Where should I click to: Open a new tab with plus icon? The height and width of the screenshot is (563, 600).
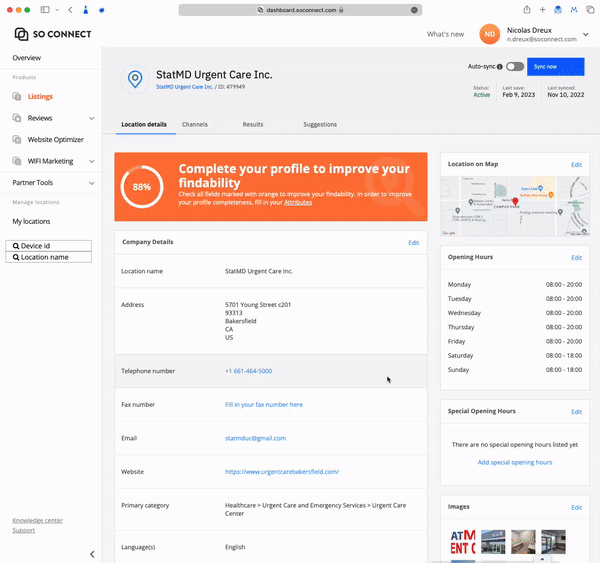(x=542, y=10)
